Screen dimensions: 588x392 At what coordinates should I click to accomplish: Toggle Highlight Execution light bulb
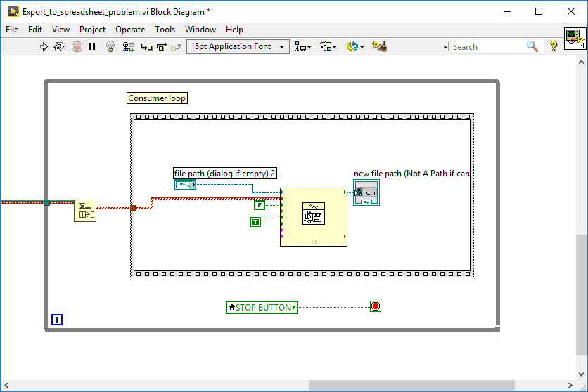coord(110,47)
